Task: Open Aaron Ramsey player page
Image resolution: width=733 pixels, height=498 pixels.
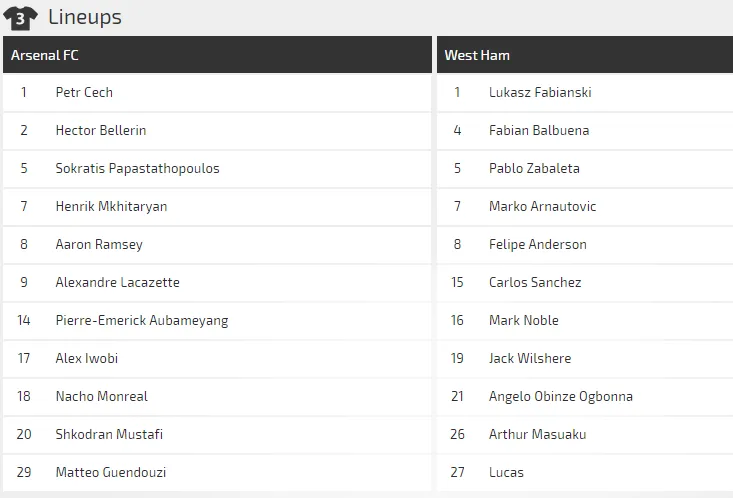Action: [99, 244]
